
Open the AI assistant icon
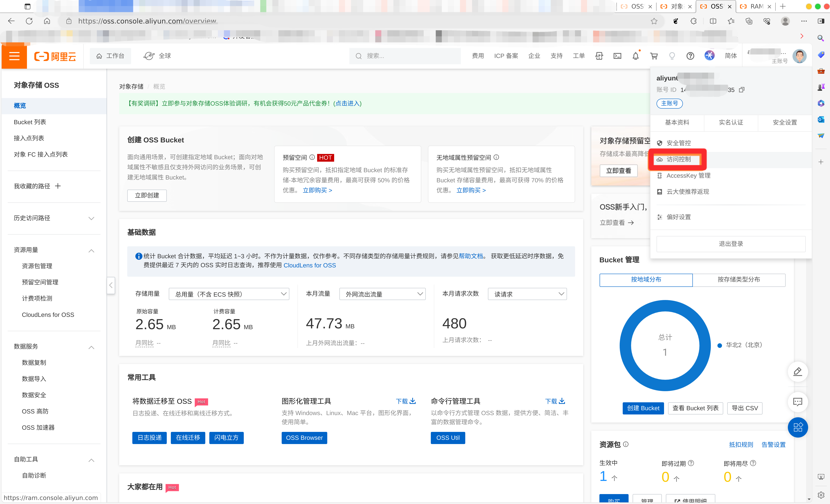[x=709, y=56]
